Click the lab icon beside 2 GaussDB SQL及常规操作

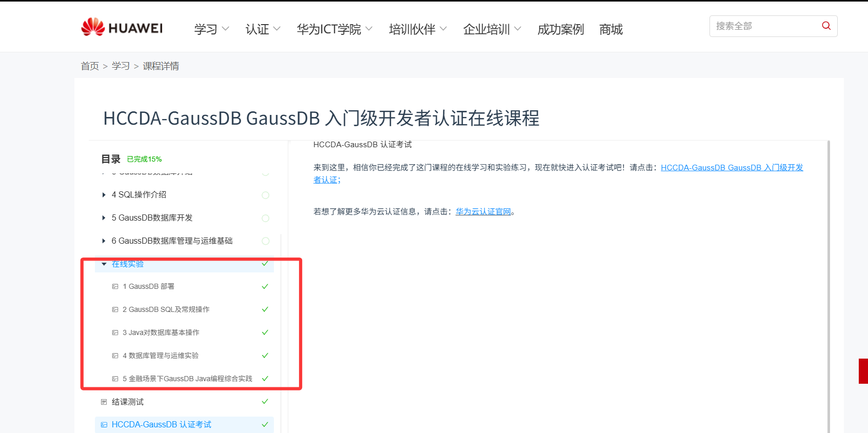click(115, 310)
